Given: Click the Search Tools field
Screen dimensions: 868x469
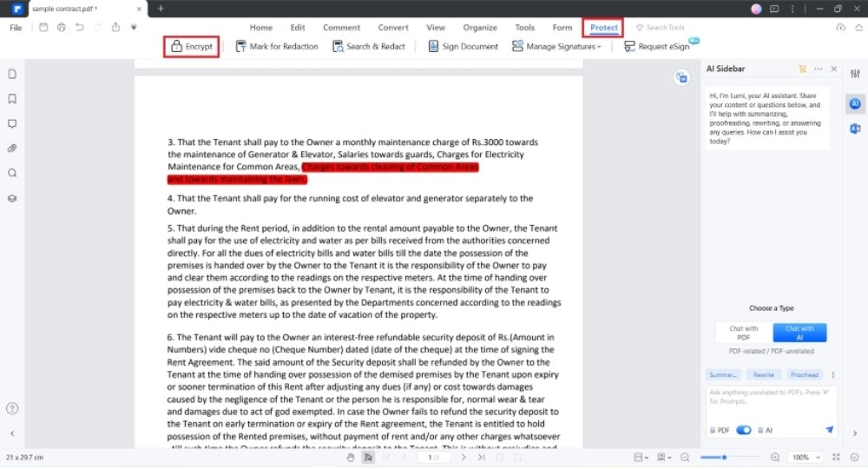Looking at the screenshot, I should tap(660, 27).
